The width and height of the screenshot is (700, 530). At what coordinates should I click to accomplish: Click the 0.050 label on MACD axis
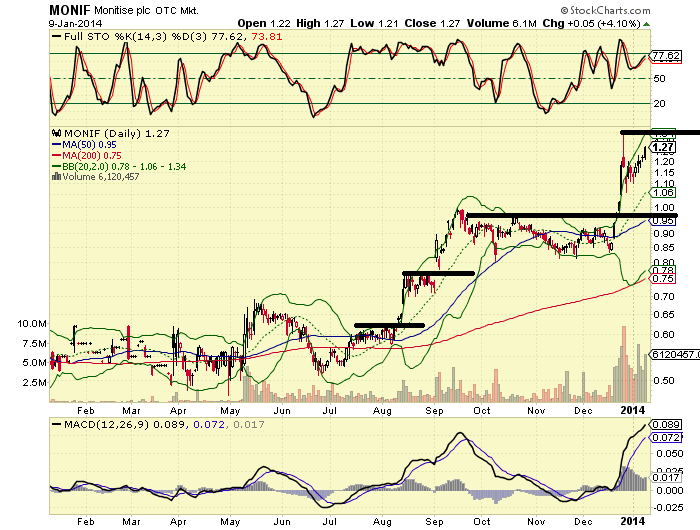pos(670,454)
